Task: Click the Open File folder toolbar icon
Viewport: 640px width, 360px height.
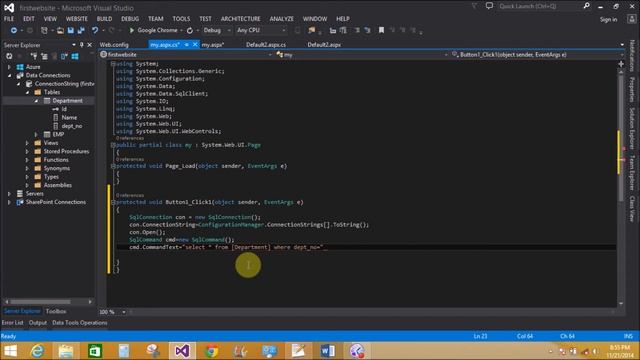Action: [60, 31]
